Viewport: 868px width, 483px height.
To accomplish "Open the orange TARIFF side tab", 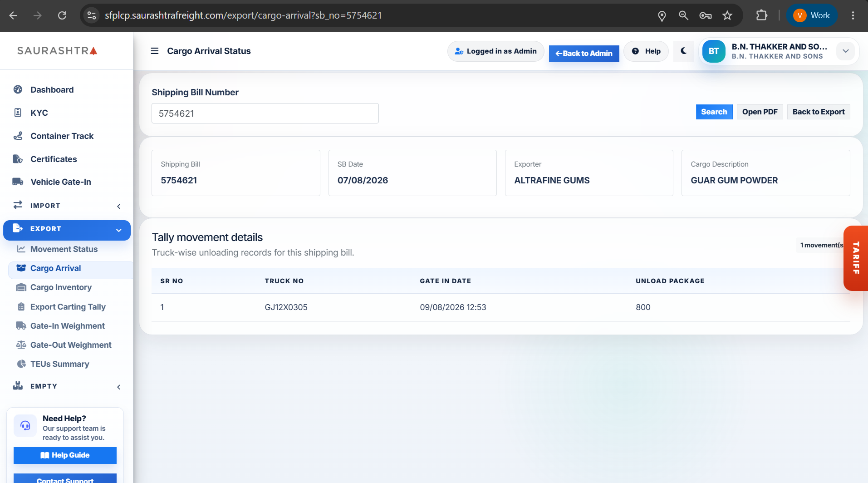I will point(856,258).
